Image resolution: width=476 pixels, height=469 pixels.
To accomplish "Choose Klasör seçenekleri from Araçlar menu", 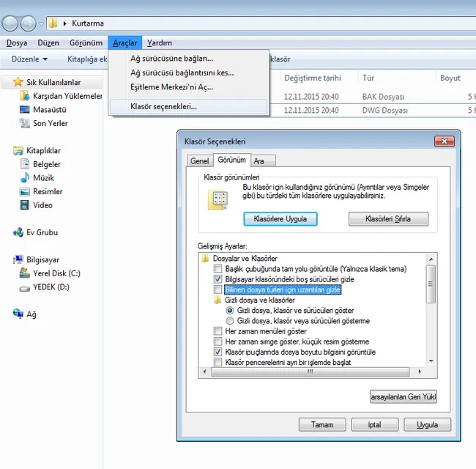I will [163, 107].
